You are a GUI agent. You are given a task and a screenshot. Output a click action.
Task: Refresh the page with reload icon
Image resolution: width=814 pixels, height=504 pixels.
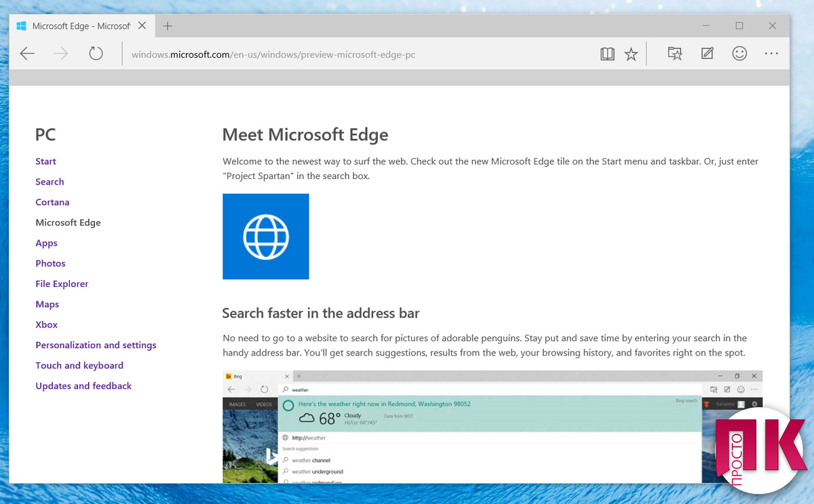[96, 54]
